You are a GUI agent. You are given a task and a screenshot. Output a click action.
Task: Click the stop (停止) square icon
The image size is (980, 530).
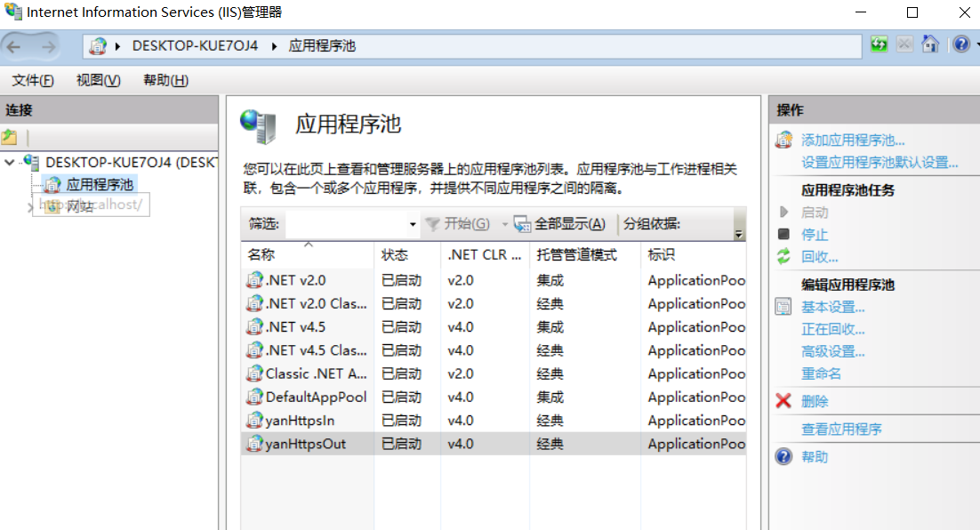tap(783, 235)
